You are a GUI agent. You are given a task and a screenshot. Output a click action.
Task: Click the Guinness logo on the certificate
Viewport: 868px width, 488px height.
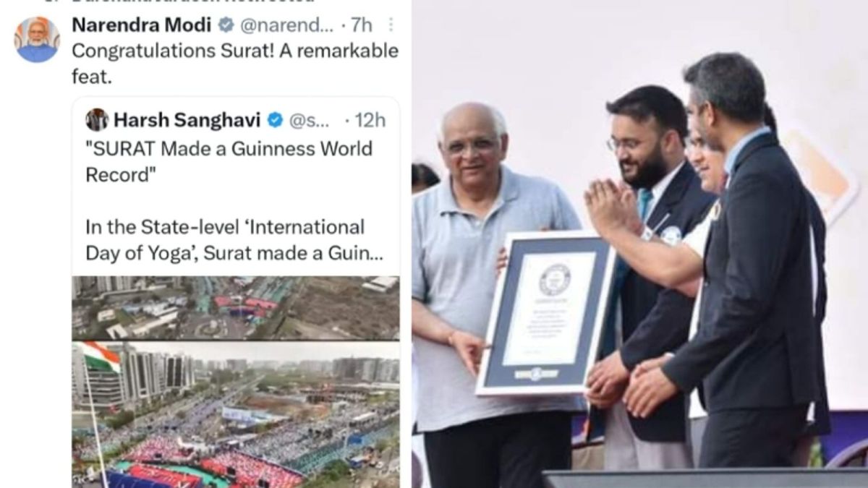click(555, 280)
